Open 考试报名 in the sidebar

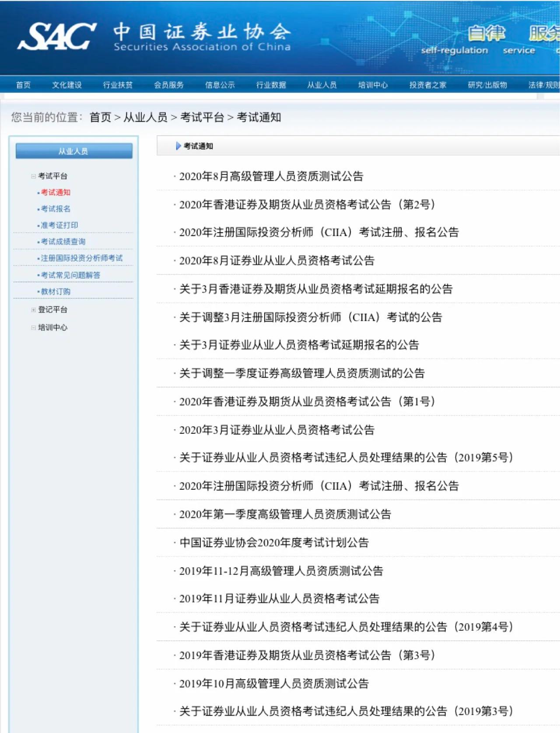(56, 209)
